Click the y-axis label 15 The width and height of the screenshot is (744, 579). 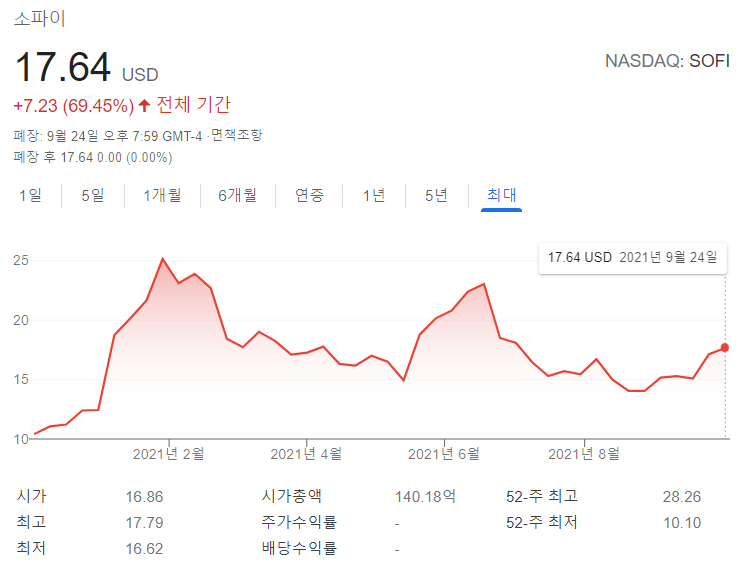coord(21,379)
